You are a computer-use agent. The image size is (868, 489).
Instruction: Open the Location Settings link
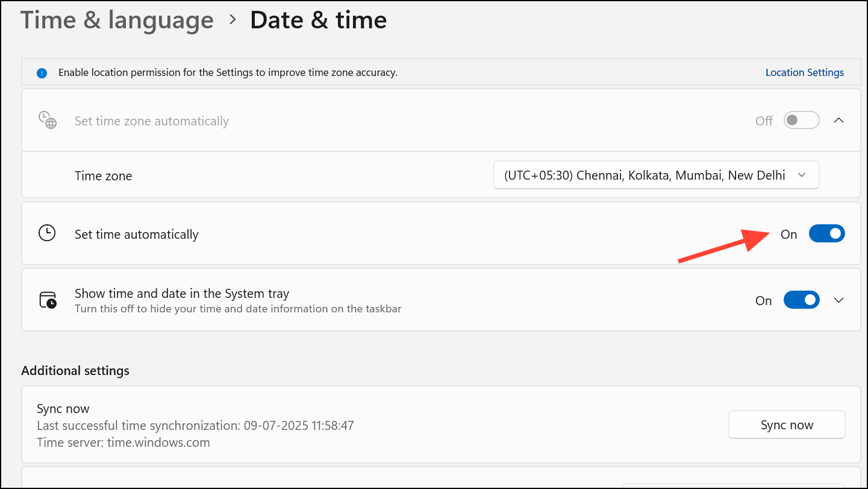804,72
